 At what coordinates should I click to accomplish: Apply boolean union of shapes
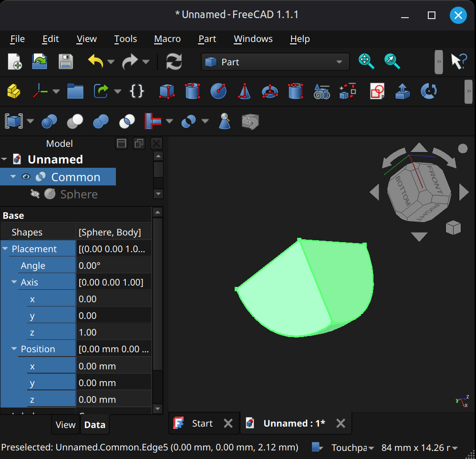[101, 122]
